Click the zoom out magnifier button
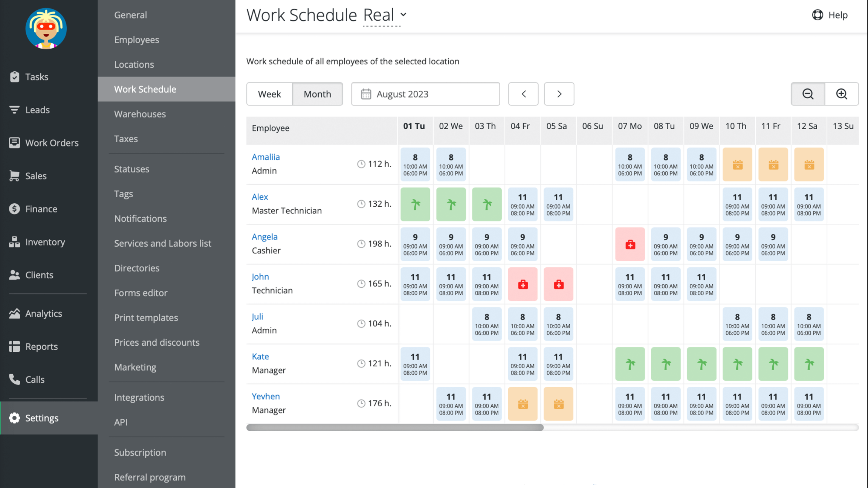 [x=808, y=93]
